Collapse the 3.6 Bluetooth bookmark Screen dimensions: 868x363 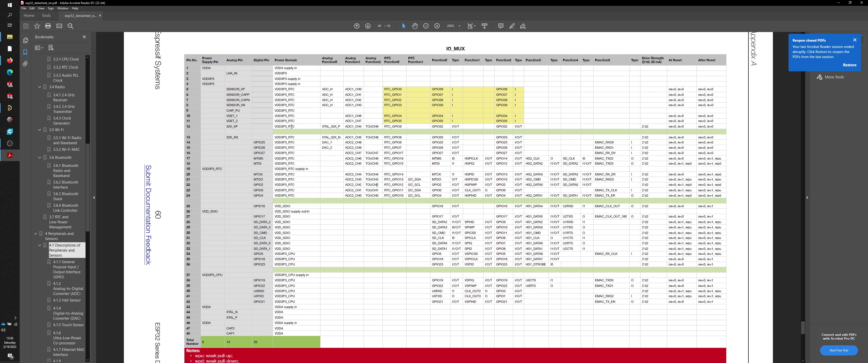(39, 157)
